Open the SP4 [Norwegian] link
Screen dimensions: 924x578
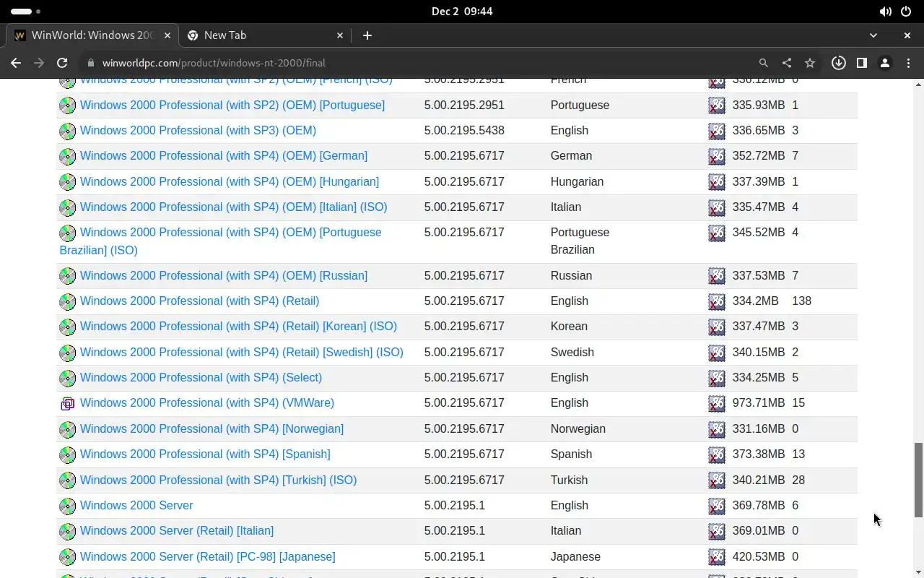[212, 428]
